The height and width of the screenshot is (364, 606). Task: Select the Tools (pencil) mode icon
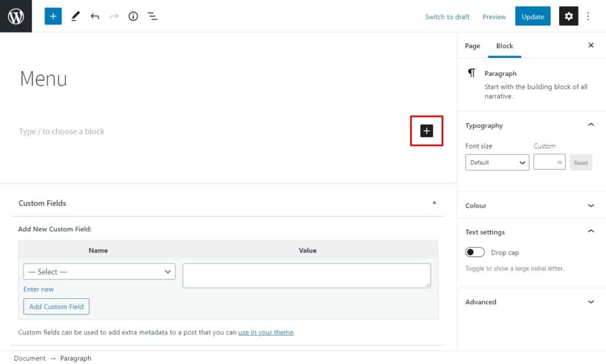point(75,16)
